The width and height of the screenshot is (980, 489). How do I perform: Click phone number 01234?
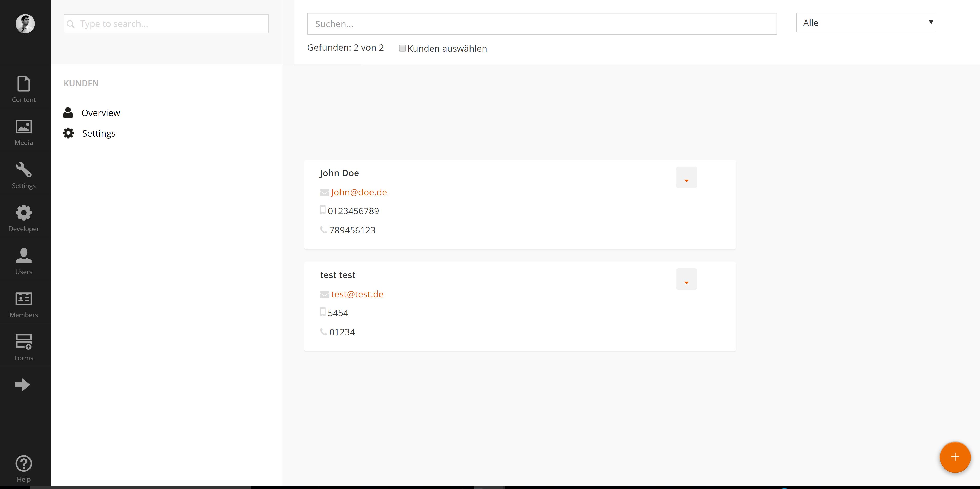point(342,332)
